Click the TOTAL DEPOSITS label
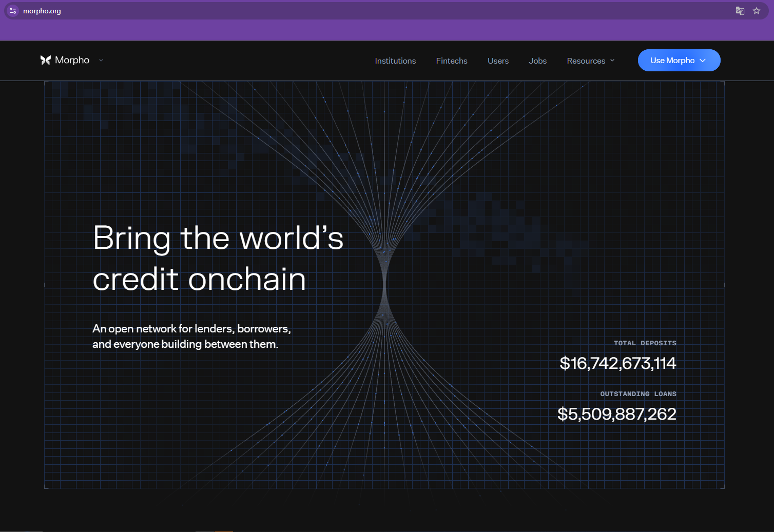The image size is (774, 532). (645, 343)
